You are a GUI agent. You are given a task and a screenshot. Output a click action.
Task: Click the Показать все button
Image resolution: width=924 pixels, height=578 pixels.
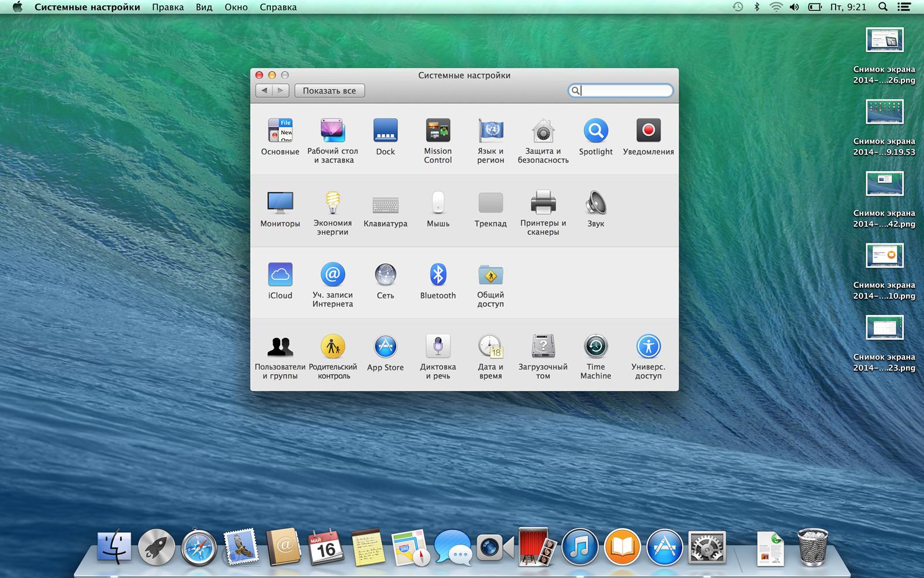(x=329, y=91)
